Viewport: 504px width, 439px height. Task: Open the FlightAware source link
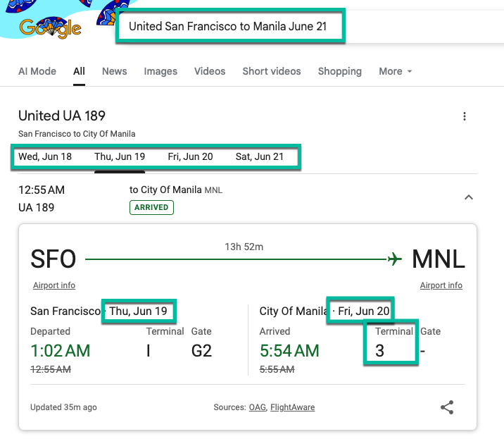coord(293,407)
